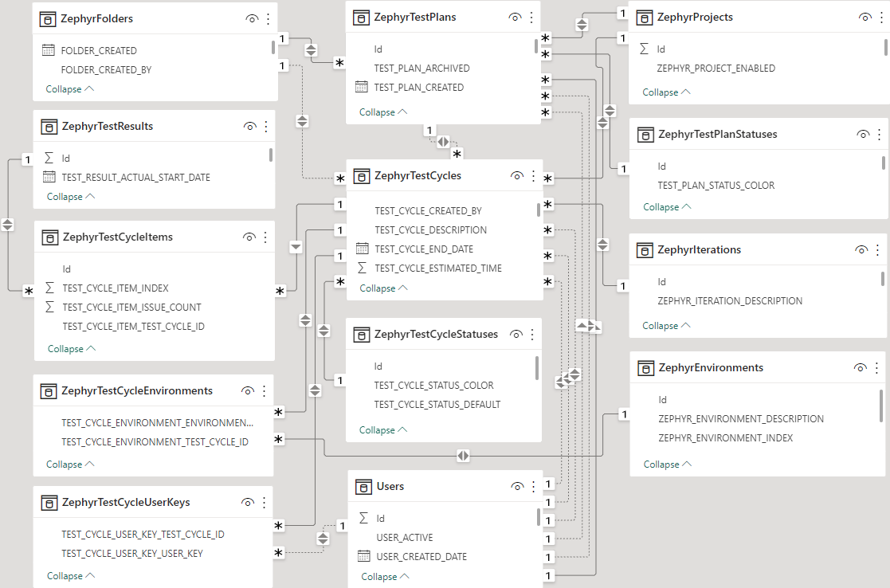
Task: Collapse the ZephyrTestCycleItems table
Action: coord(71,348)
